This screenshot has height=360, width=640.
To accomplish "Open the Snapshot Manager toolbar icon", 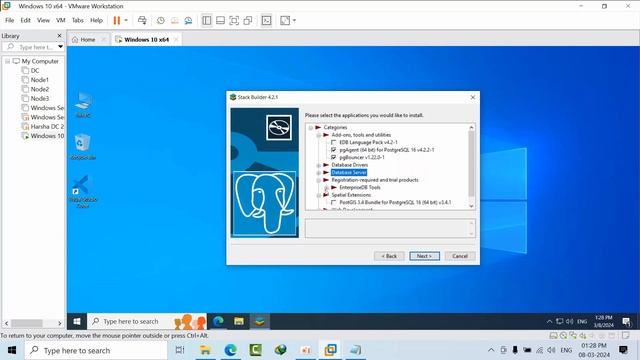I will click(188, 20).
